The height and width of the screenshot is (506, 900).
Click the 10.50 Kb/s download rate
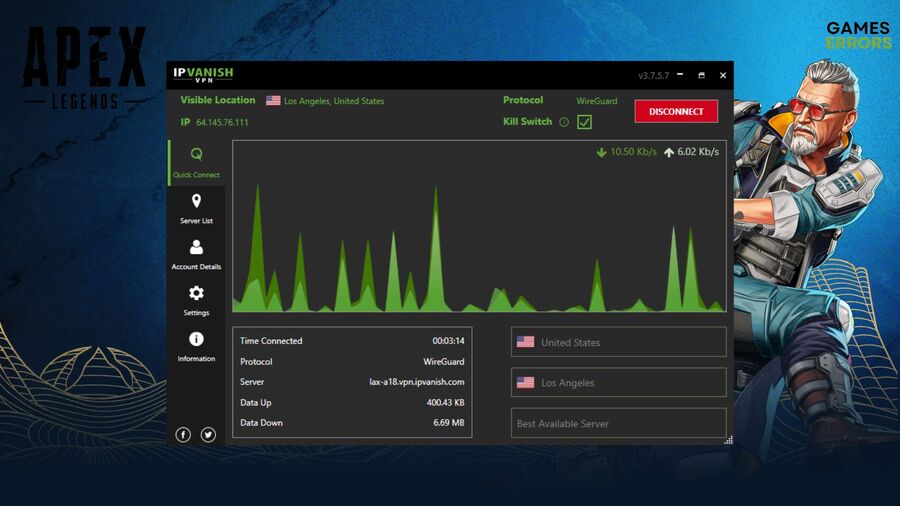tap(634, 151)
